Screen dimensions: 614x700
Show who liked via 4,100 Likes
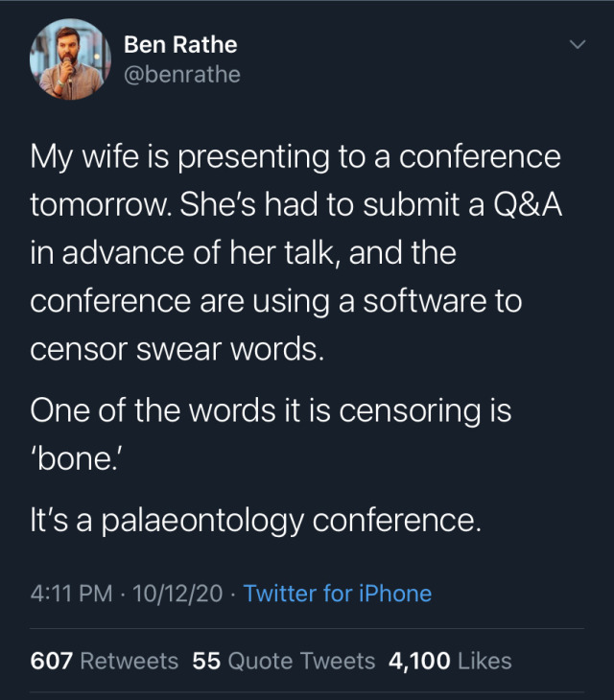pyautogui.click(x=450, y=661)
